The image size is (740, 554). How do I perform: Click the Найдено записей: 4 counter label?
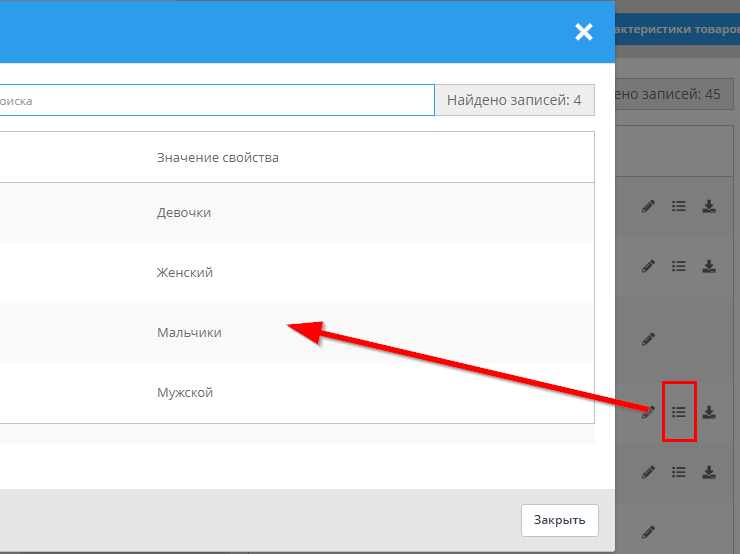coord(514,100)
